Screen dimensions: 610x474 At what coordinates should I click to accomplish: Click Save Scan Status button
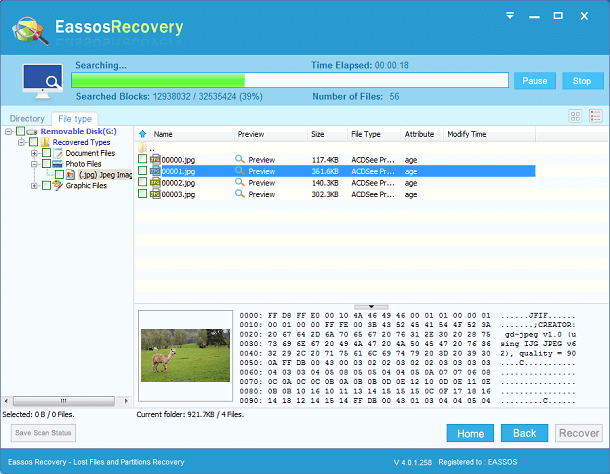(43, 433)
